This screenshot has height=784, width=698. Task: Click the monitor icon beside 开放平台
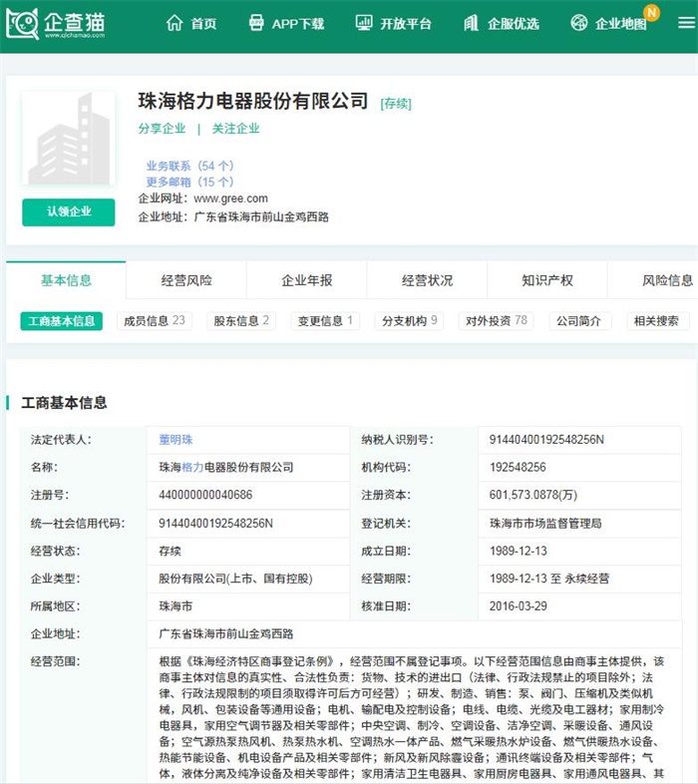pyautogui.click(x=364, y=23)
